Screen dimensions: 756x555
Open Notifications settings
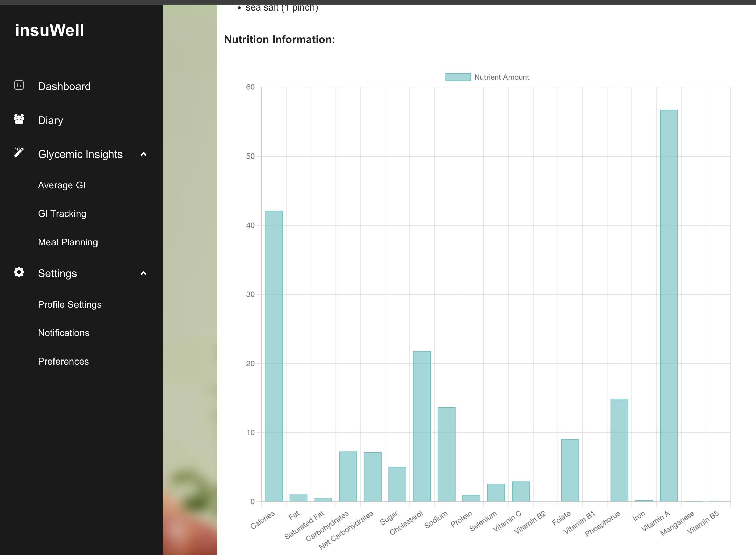click(x=64, y=333)
